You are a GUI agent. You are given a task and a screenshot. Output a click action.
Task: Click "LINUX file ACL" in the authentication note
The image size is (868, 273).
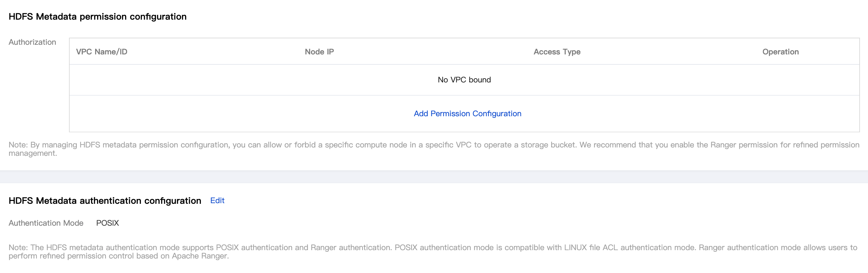(x=591, y=248)
